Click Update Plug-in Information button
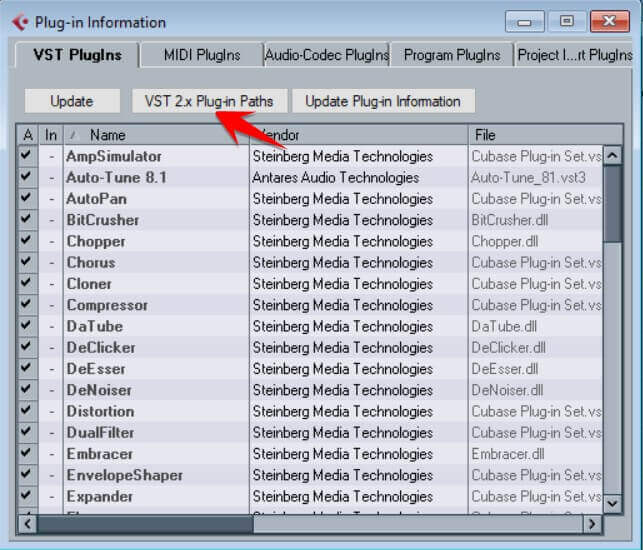Image resolution: width=643 pixels, height=550 pixels. click(x=383, y=101)
